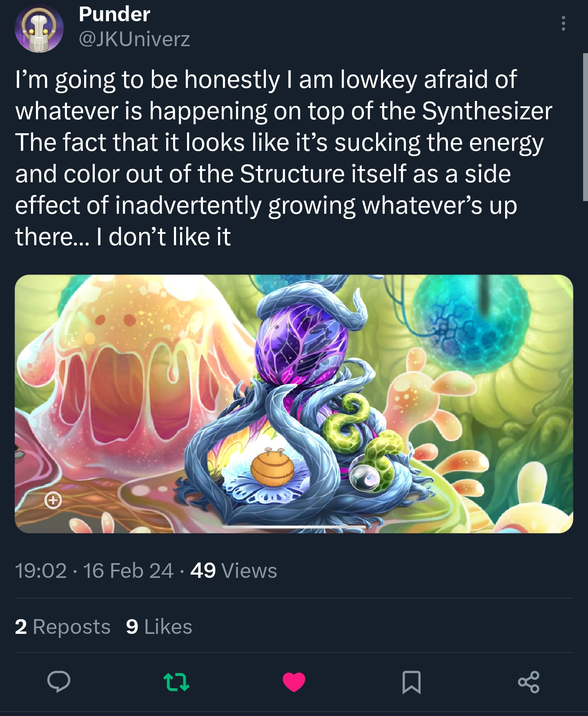588x716 pixels.
Task: Open the share options icon
Action: [x=529, y=682]
